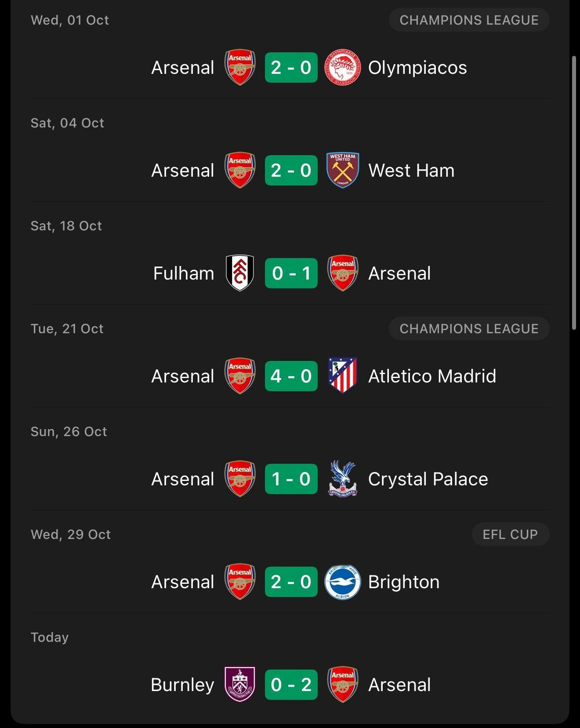
Task: Select Champions League tag on 21 Oct
Action: (x=469, y=329)
